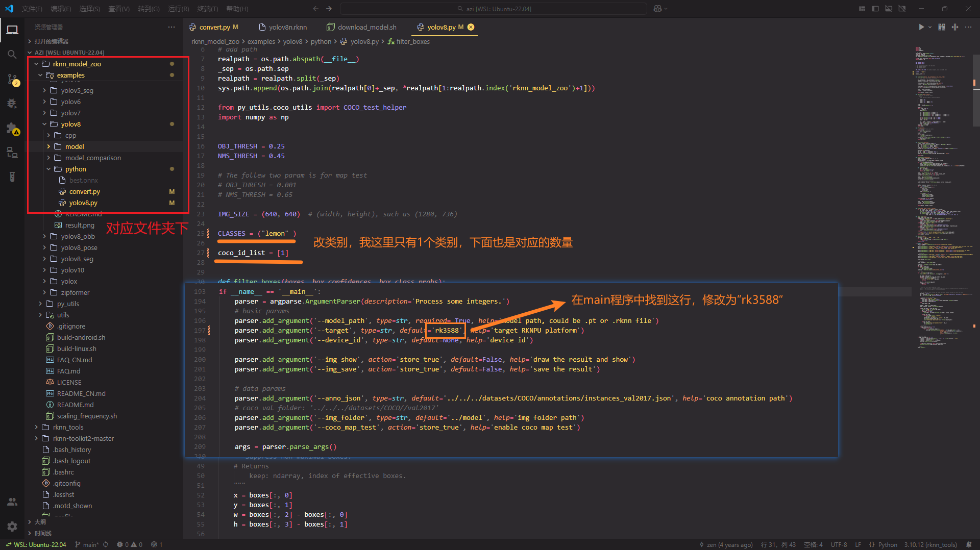Image resolution: width=980 pixels, height=550 pixels.
Task: Click the WSL: Ubuntu-22.04 remote indicator
Action: coord(36,544)
